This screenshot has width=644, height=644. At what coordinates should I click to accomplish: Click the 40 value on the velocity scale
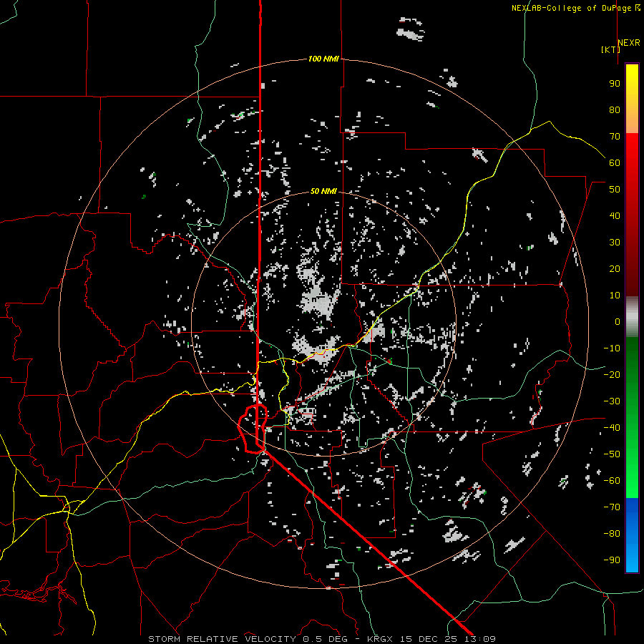[615, 216]
